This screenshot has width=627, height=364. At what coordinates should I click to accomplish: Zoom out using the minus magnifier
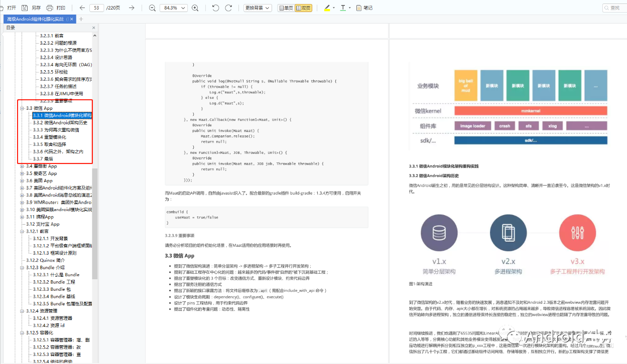point(153,8)
